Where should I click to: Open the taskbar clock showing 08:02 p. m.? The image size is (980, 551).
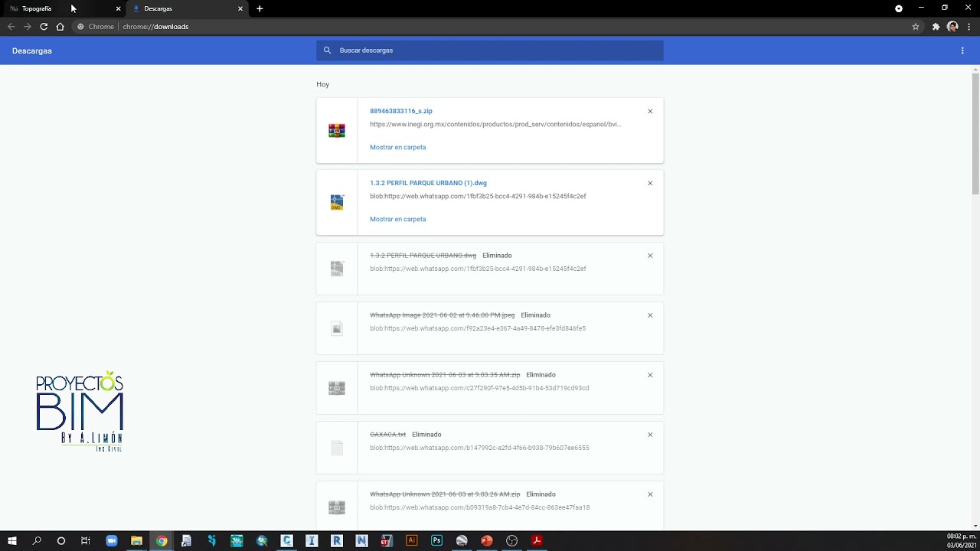click(960, 540)
